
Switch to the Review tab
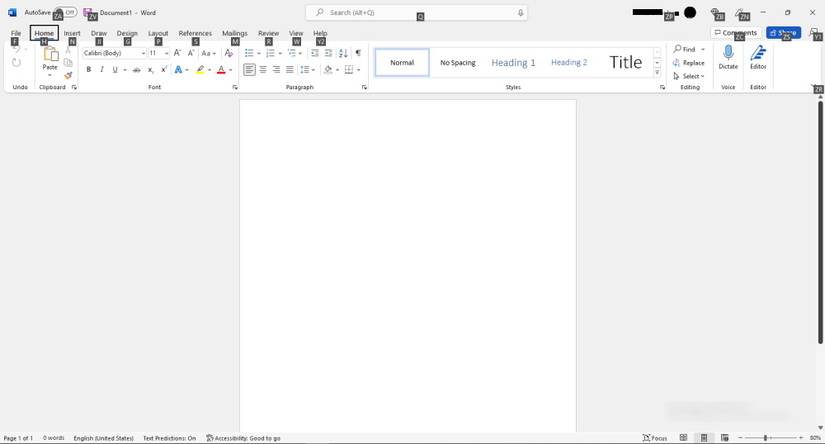[x=268, y=33]
